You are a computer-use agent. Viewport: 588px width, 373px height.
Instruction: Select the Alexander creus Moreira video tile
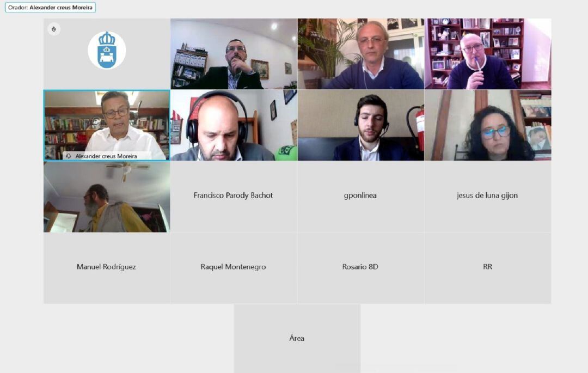(x=107, y=125)
